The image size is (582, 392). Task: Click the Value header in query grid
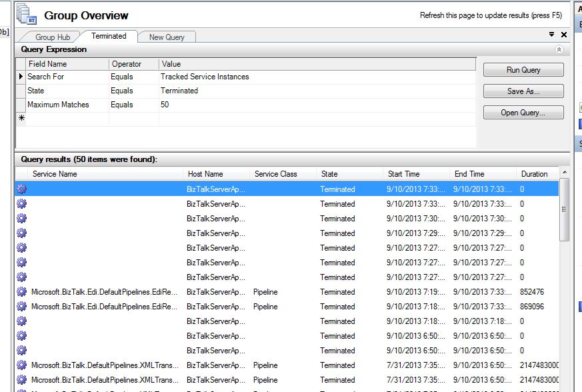coord(317,64)
